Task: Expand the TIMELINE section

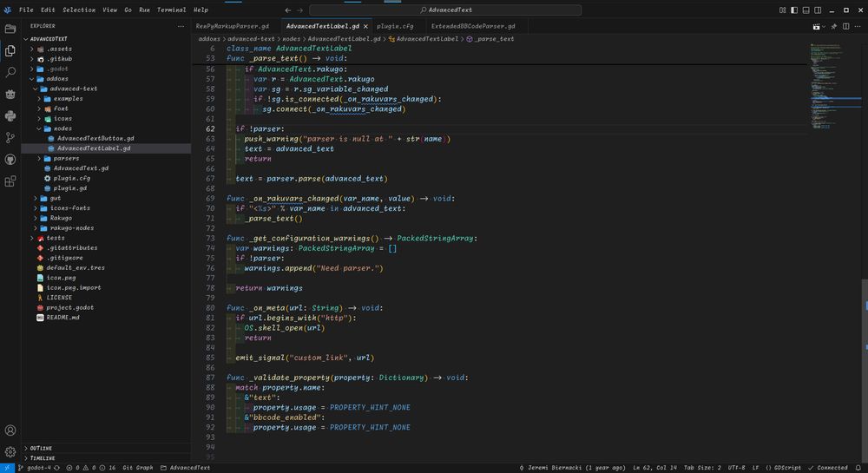Action: pyautogui.click(x=105, y=458)
